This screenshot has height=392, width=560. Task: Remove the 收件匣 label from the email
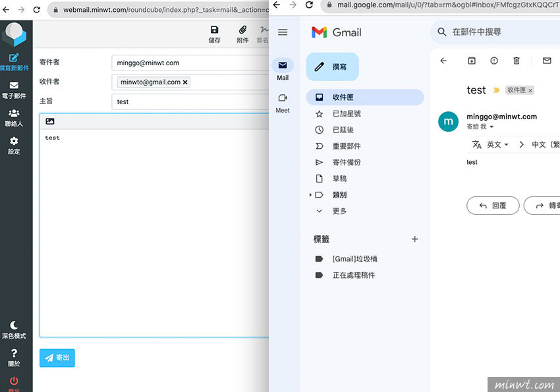point(530,90)
